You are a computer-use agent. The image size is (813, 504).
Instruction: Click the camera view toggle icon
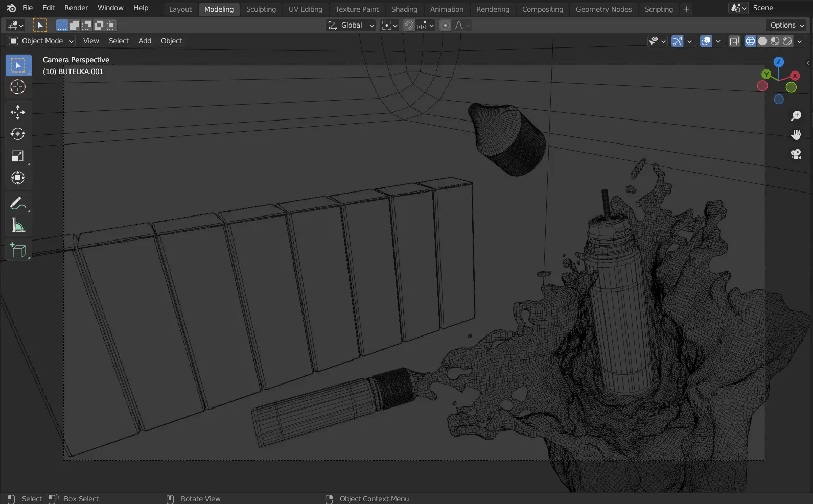pyautogui.click(x=796, y=154)
